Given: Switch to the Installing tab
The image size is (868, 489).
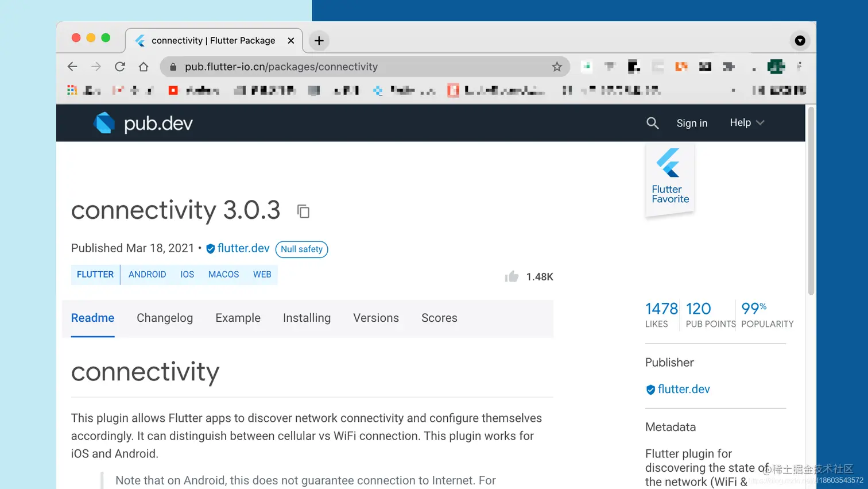Looking at the screenshot, I should pos(307,318).
